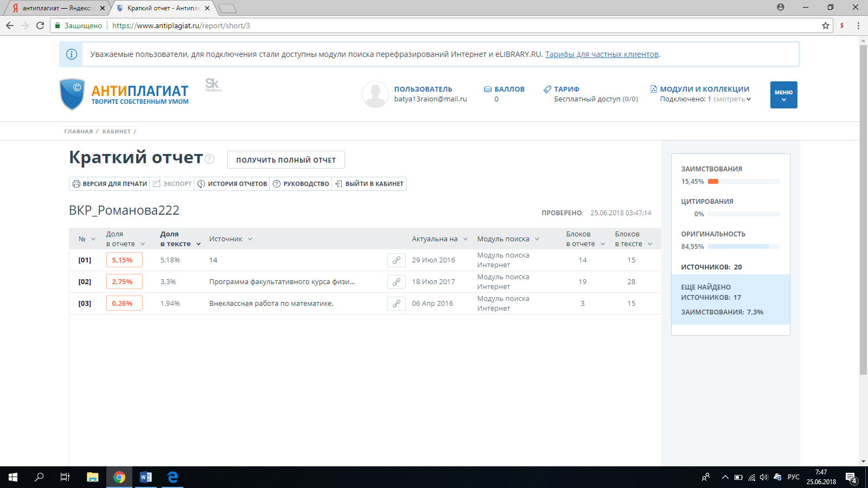Click ПОЛУЧИТЬ ПОЛНЫЙ ОТЧЕТ button
The height and width of the screenshot is (488, 868).
point(286,160)
